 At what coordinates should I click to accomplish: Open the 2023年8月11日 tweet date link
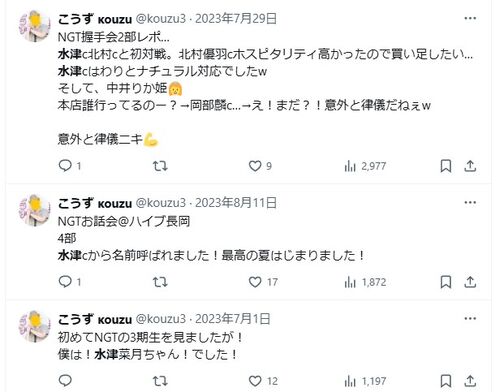tap(236, 203)
